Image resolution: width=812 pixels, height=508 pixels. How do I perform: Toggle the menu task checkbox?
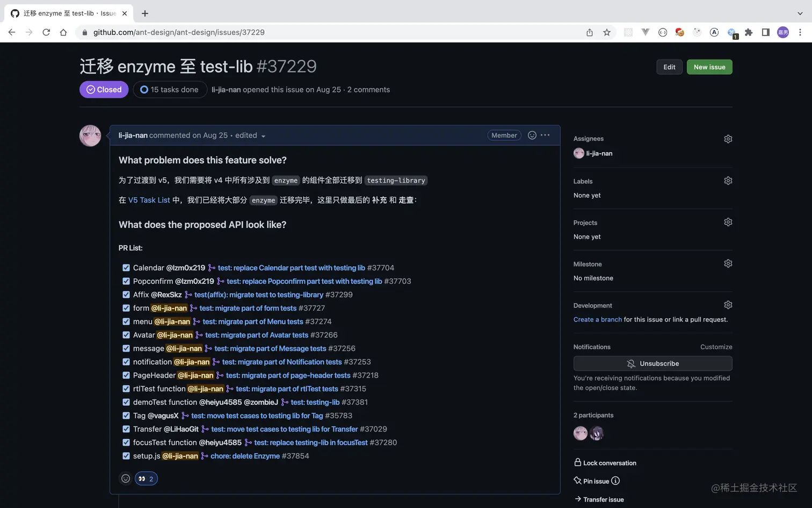[126, 321]
